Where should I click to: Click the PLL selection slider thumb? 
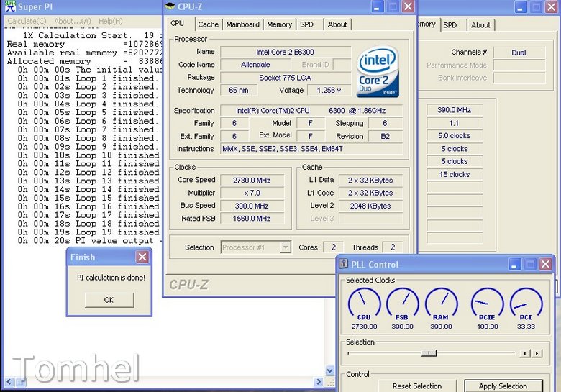429,353
